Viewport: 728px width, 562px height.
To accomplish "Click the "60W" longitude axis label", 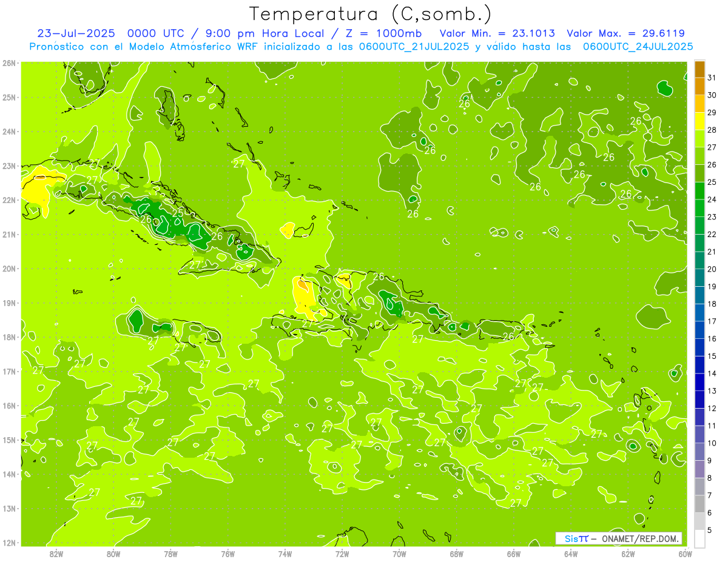I will 685,554.
